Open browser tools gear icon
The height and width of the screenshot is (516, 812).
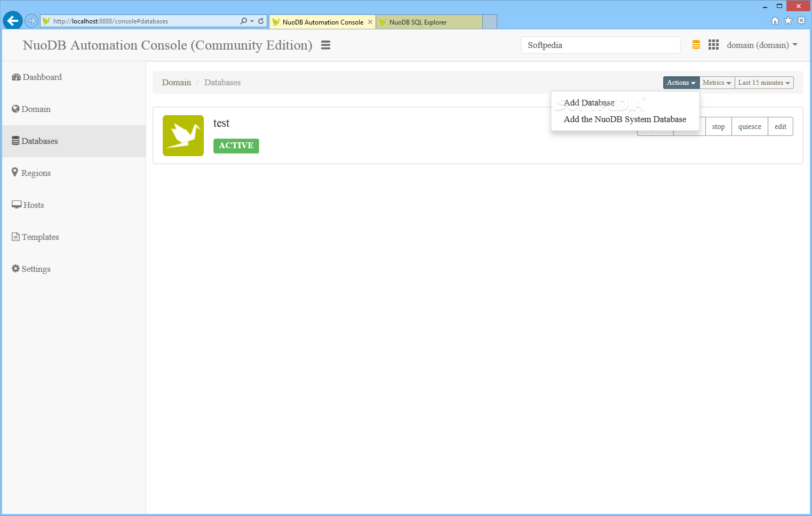801,21
